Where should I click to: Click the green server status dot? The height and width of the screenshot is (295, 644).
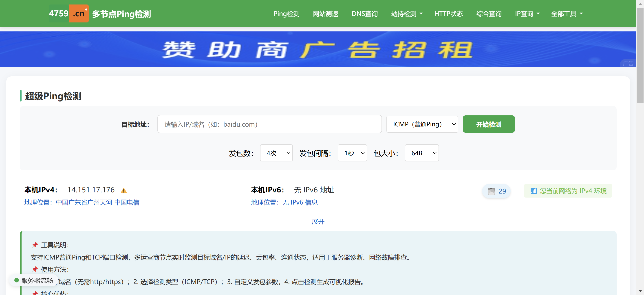[17, 280]
